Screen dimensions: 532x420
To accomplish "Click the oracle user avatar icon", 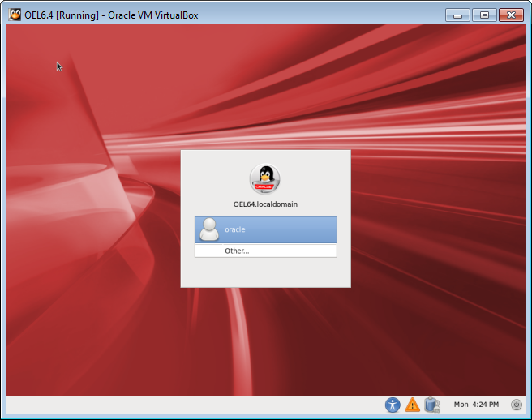I will (209, 229).
